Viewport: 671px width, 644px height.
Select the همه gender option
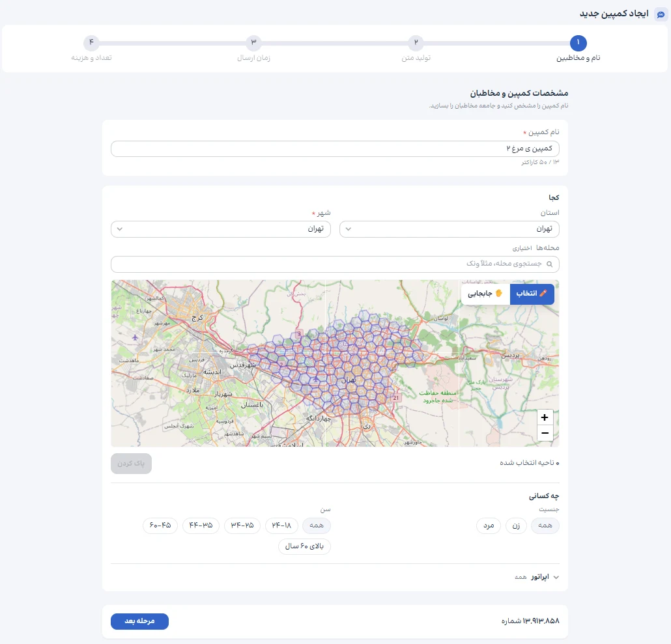point(545,525)
